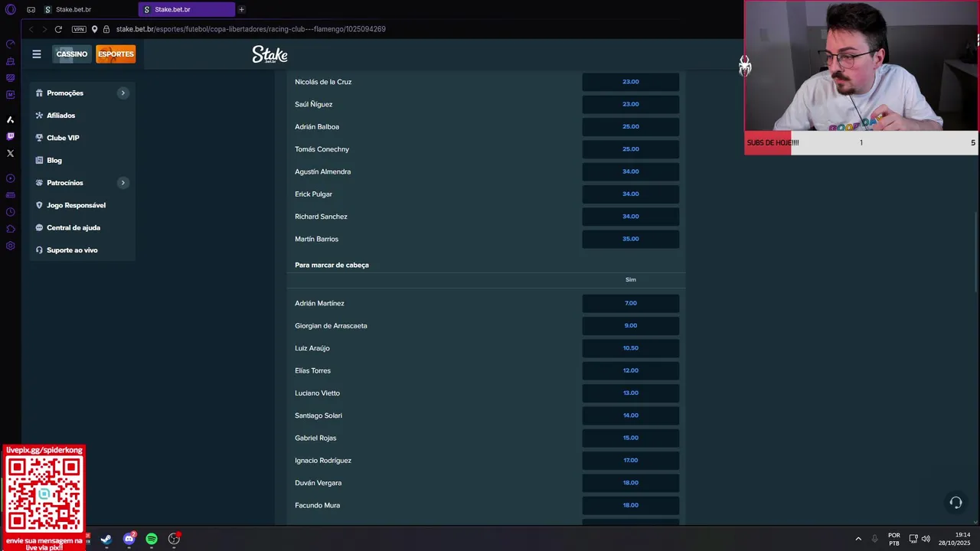
Task: Select Adrián Balboa odds 25.00
Action: tap(630, 126)
